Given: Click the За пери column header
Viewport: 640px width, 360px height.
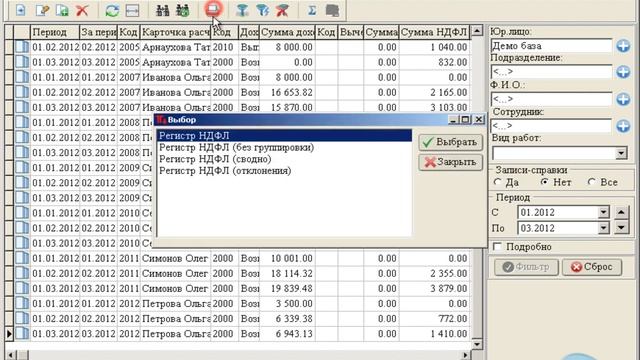Looking at the screenshot, I should [x=98, y=32].
